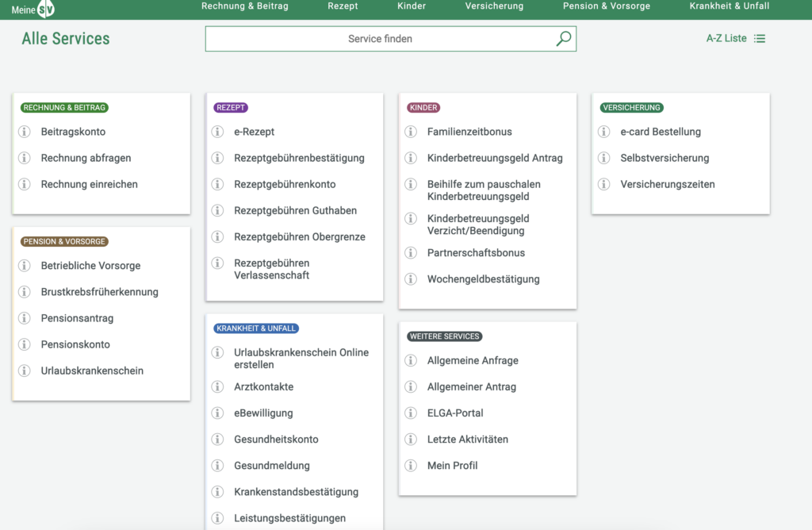Show info for Rezeptgebühren Obergrenze
The width and height of the screenshot is (812, 530).
(x=217, y=236)
